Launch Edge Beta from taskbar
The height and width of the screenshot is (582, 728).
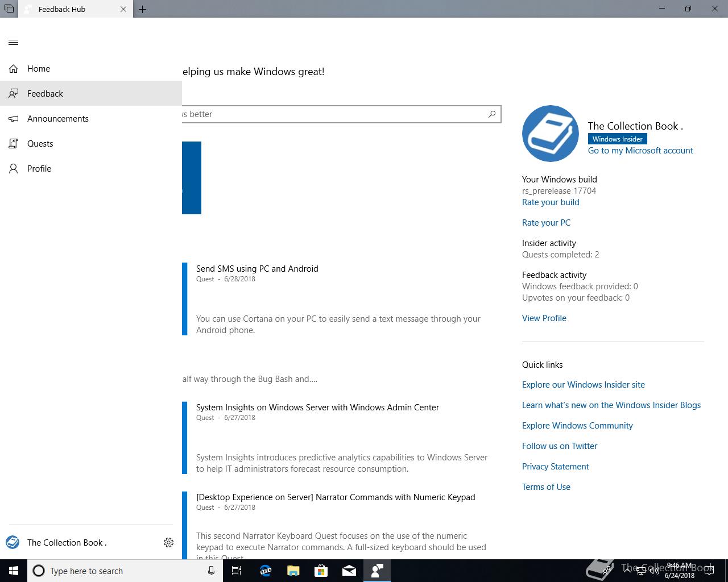(x=265, y=571)
